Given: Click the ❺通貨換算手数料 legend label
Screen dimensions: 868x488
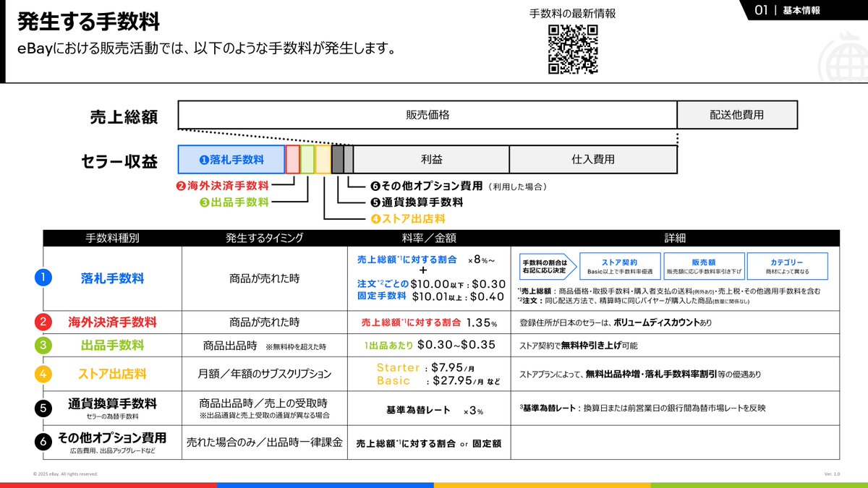Looking at the screenshot, I should [416, 202].
